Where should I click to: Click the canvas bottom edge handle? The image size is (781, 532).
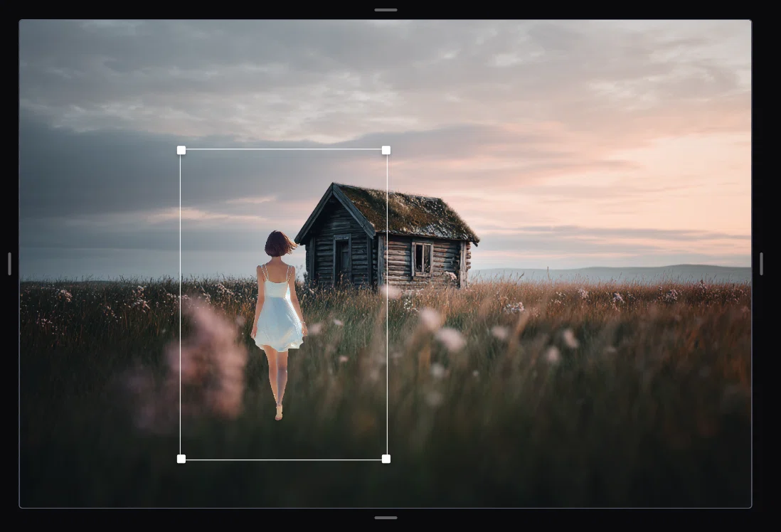pyautogui.click(x=386, y=518)
